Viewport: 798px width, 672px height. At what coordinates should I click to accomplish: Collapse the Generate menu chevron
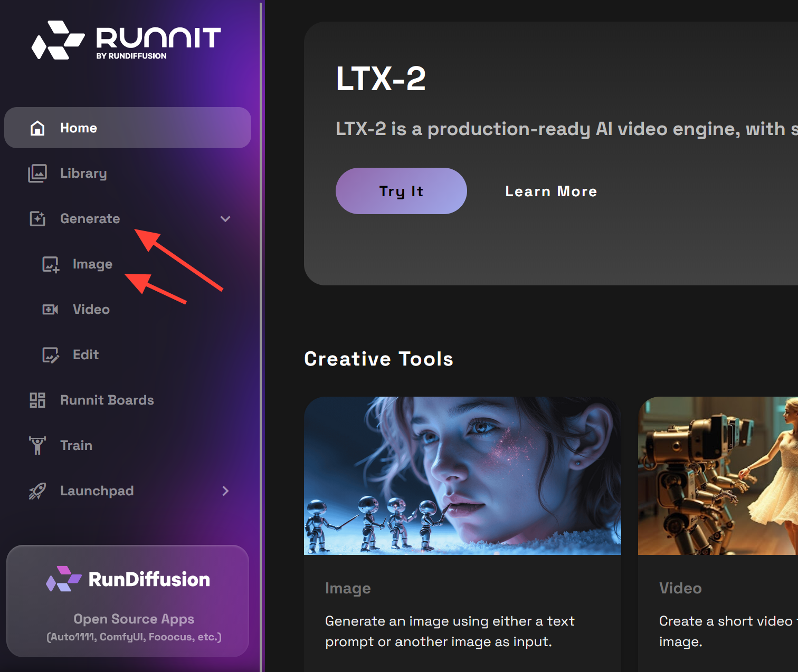click(x=225, y=219)
